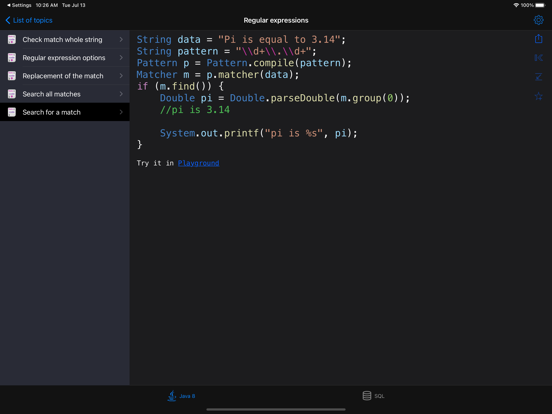Click the Double.parseDouble code line
This screenshot has height=414, width=552.
coord(285,98)
